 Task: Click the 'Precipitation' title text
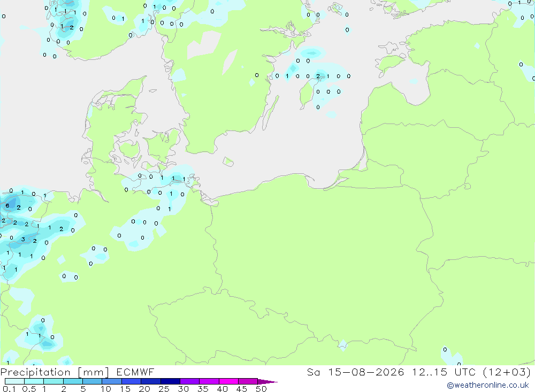click(x=35, y=372)
